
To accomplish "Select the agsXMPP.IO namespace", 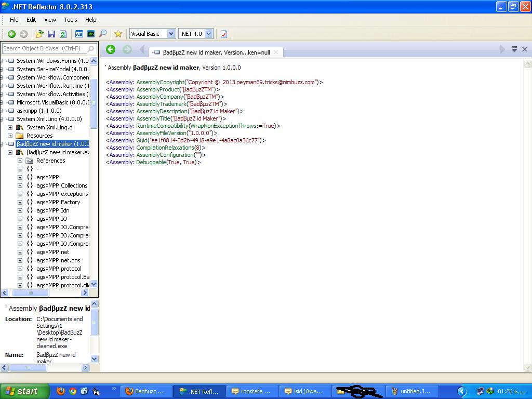I will tap(52, 219).
